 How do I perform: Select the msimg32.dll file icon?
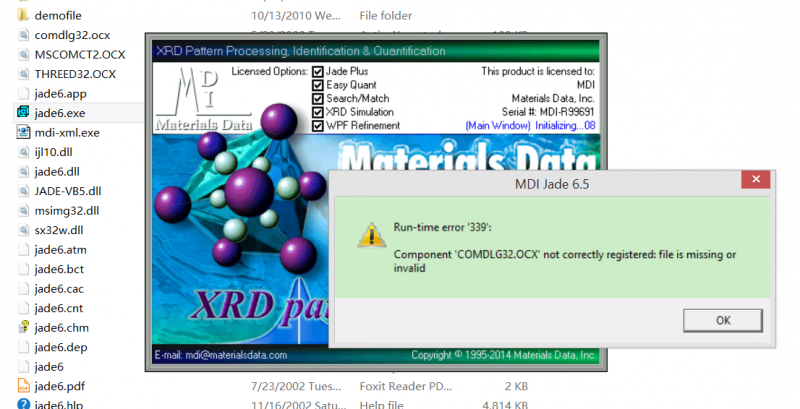23,210
